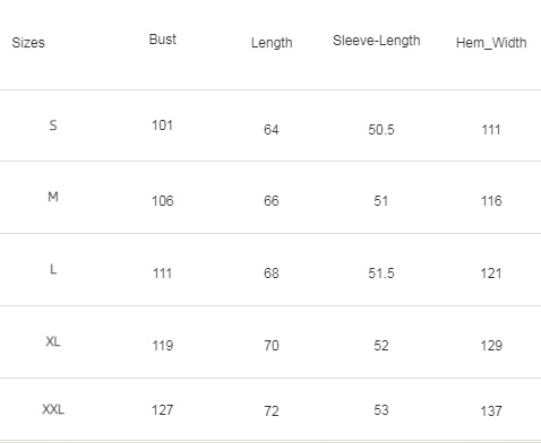Click the bust value 127

163,410
